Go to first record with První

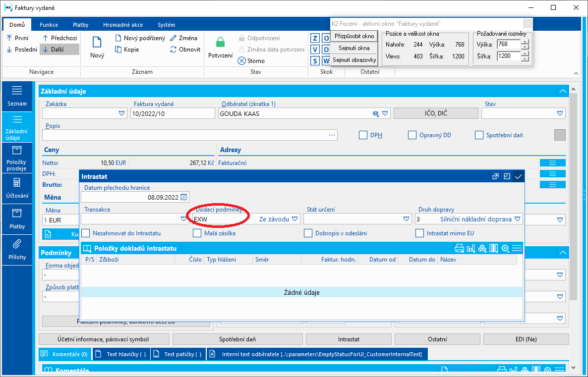click(18, 38)
